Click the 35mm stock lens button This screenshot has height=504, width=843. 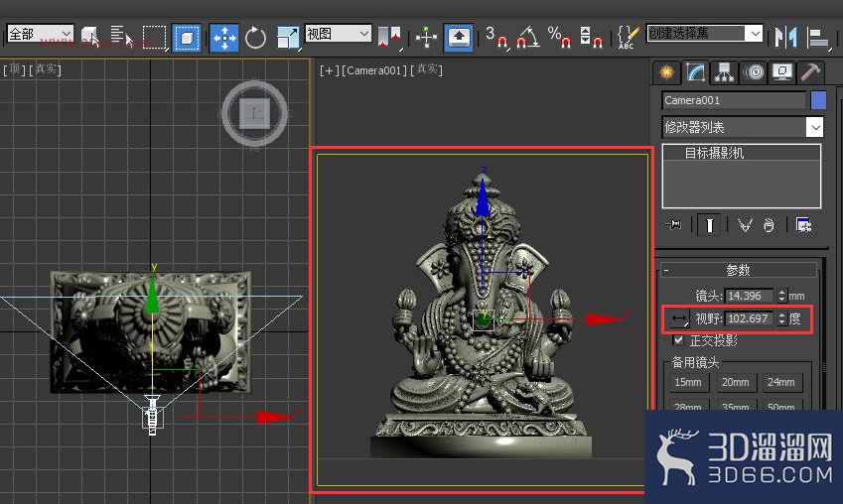[x=735, y=406]
